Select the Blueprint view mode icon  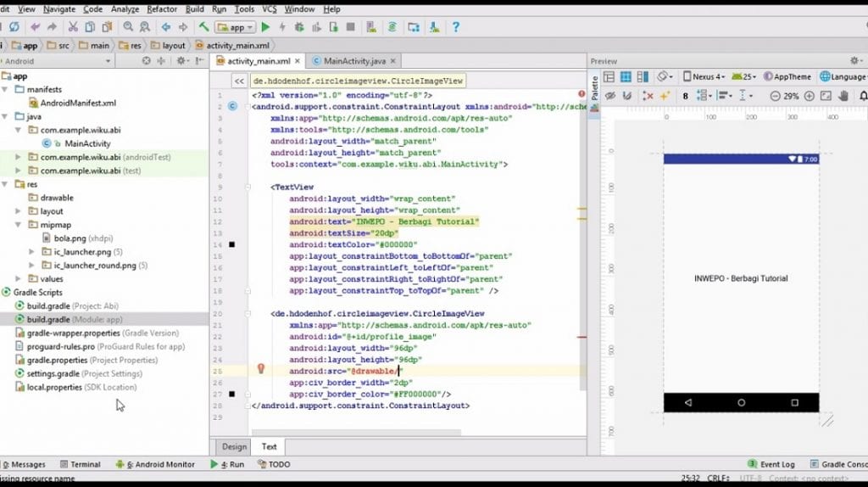[x=626, y=76]
